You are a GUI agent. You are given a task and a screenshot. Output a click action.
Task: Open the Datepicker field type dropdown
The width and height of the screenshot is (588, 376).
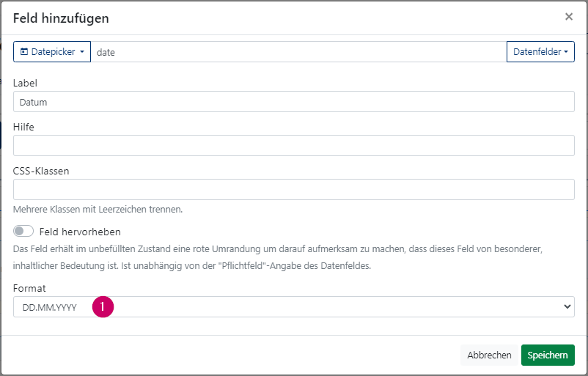click(52, 52)
